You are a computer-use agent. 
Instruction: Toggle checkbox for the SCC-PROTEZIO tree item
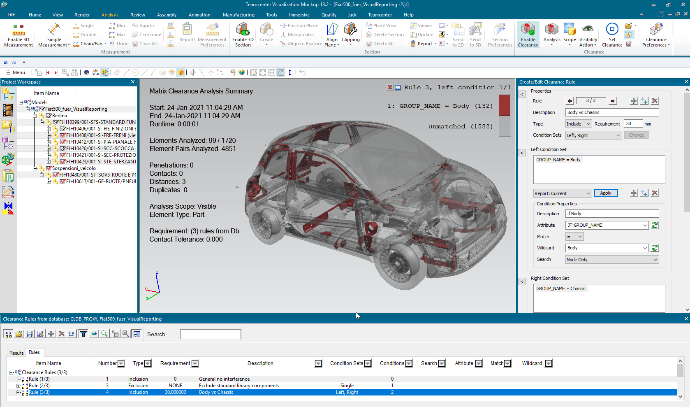63,155
